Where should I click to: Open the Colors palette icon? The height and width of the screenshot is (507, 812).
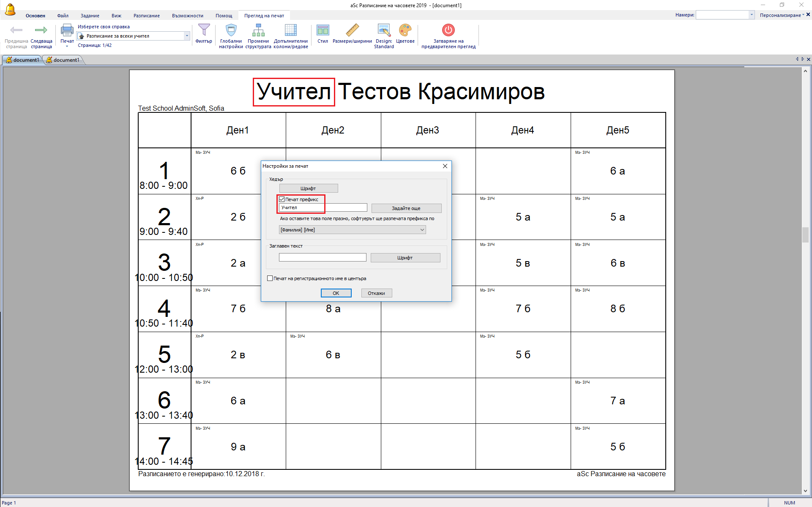coord(405,30)
